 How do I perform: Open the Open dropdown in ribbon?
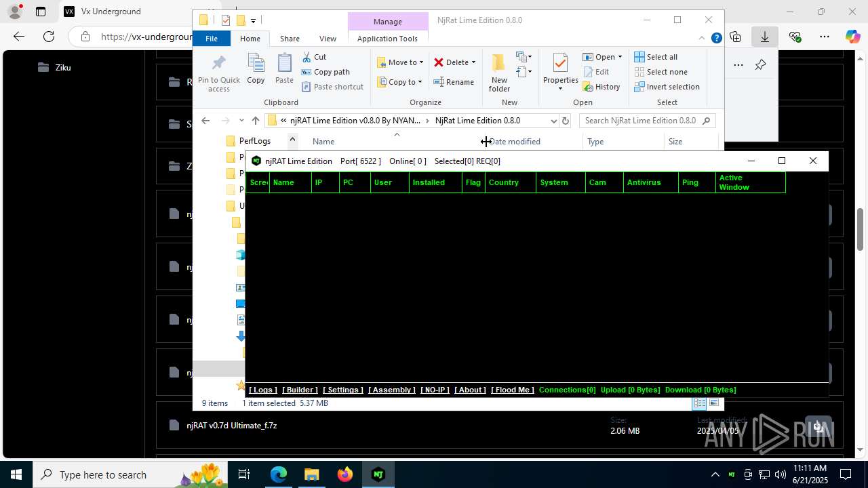[602, 57]
